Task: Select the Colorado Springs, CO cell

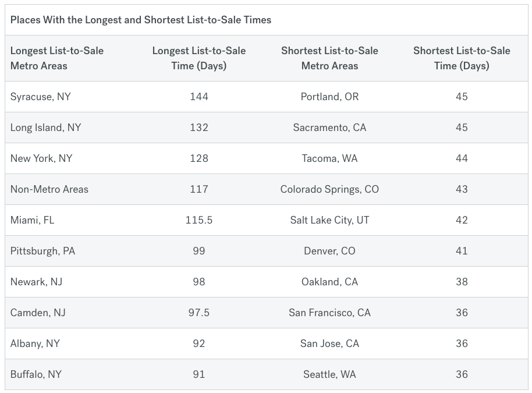Action: tap(329, 189)
